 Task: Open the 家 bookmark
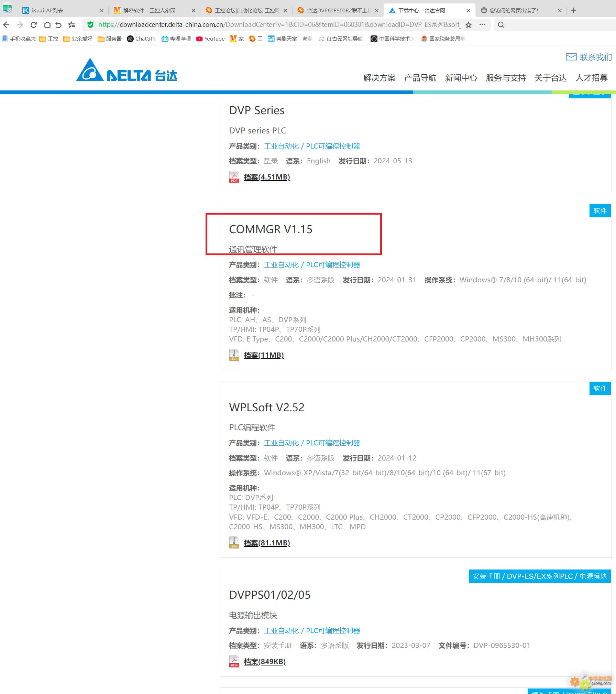237,39
